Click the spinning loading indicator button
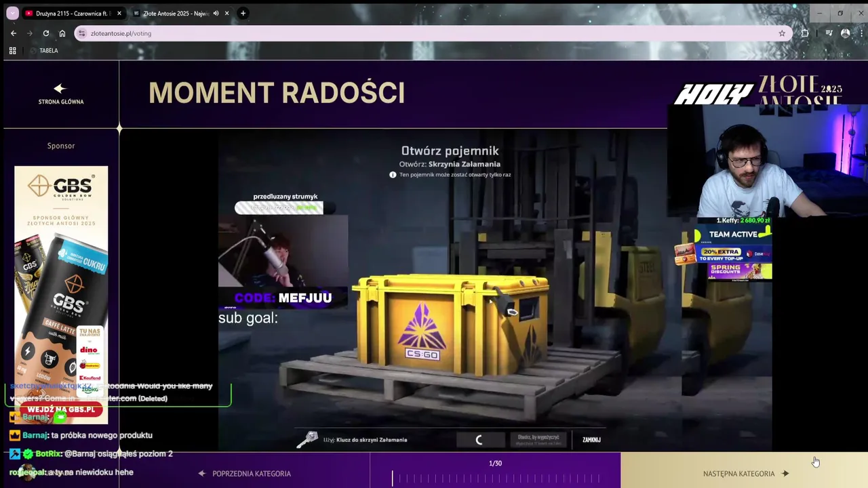The image size is (868, 488). click(x=479, y=440)
